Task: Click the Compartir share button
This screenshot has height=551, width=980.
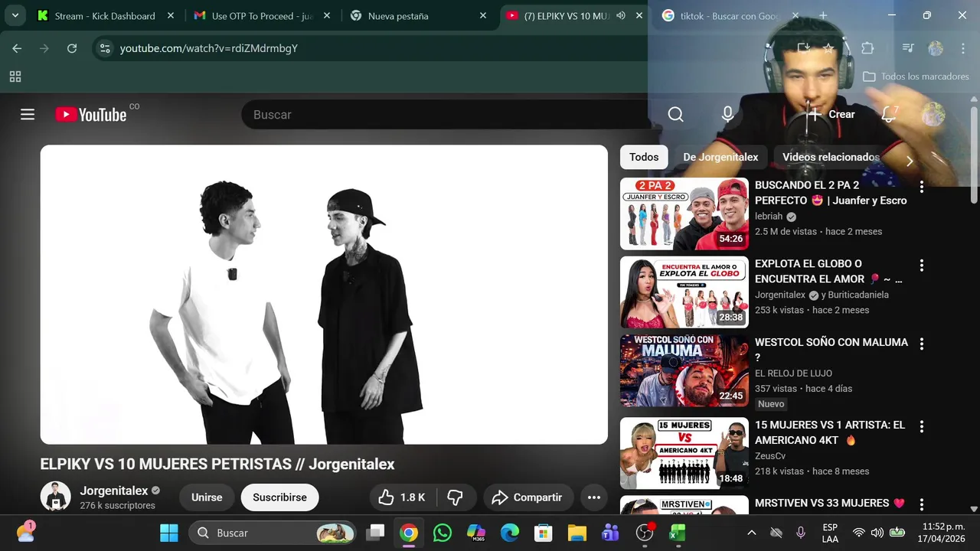Action: [x=528, y=497]
